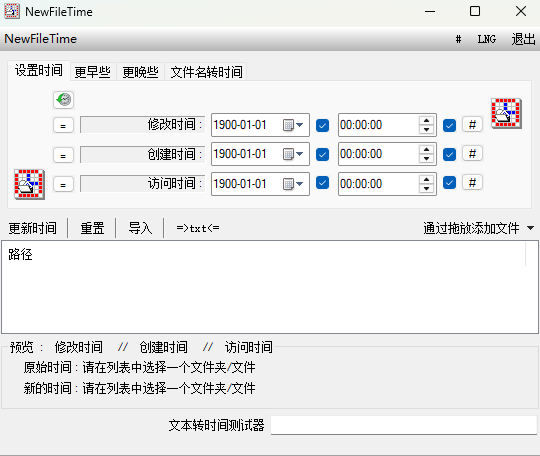Toggle the time checkbox for 创建时间
Viewport: 540px width, 456px height.
click(449, 154)
